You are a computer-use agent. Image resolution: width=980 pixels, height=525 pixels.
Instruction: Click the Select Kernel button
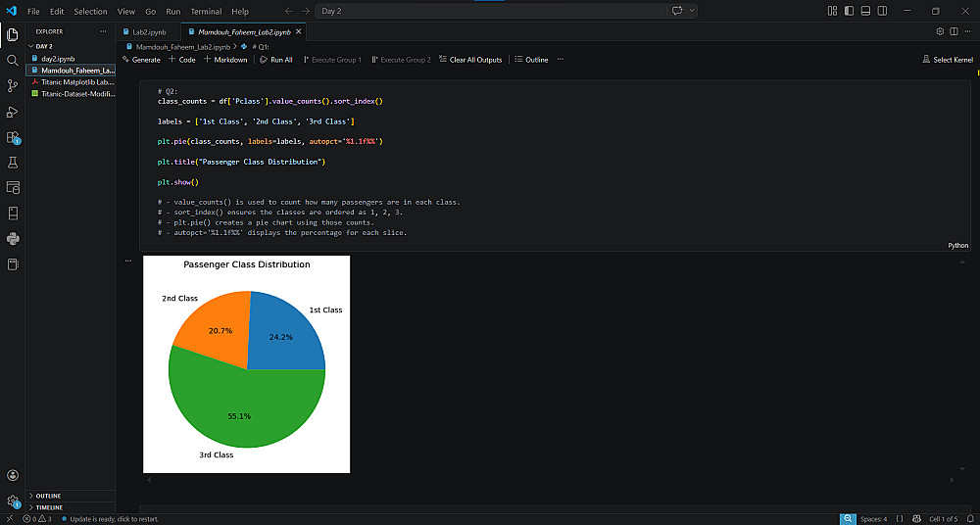[948, 60]
